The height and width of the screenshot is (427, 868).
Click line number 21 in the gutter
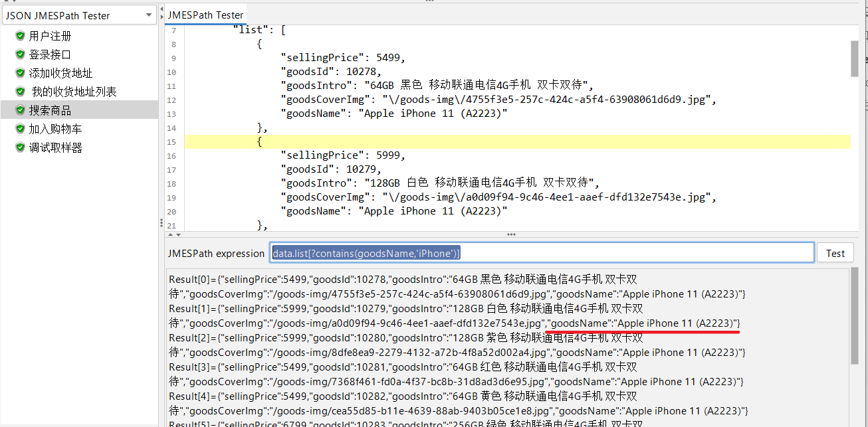coord(172,226)
